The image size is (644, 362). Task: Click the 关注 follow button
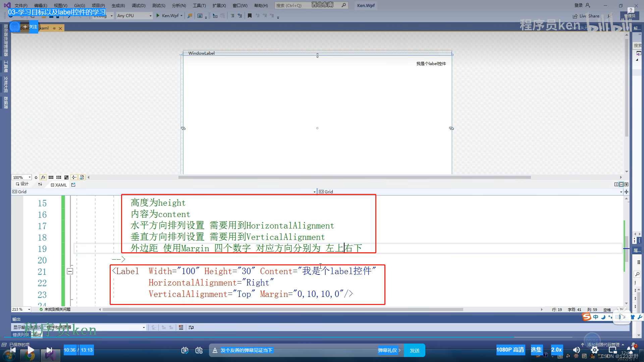[33, 27]
